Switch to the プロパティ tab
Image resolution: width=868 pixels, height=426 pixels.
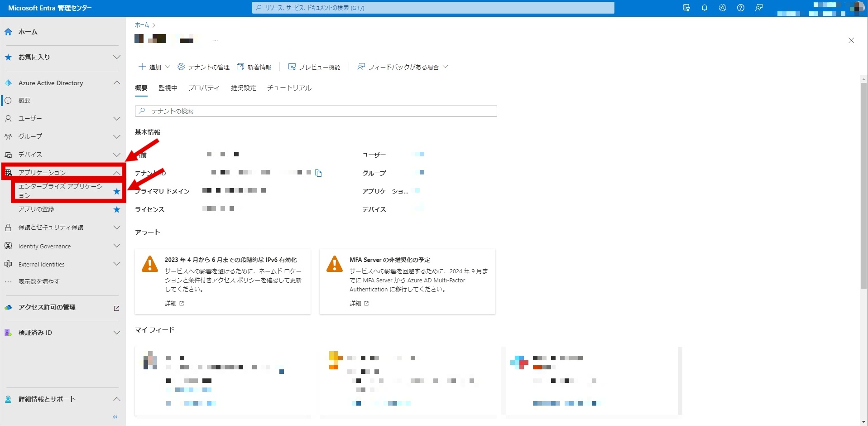coord(204,88)
